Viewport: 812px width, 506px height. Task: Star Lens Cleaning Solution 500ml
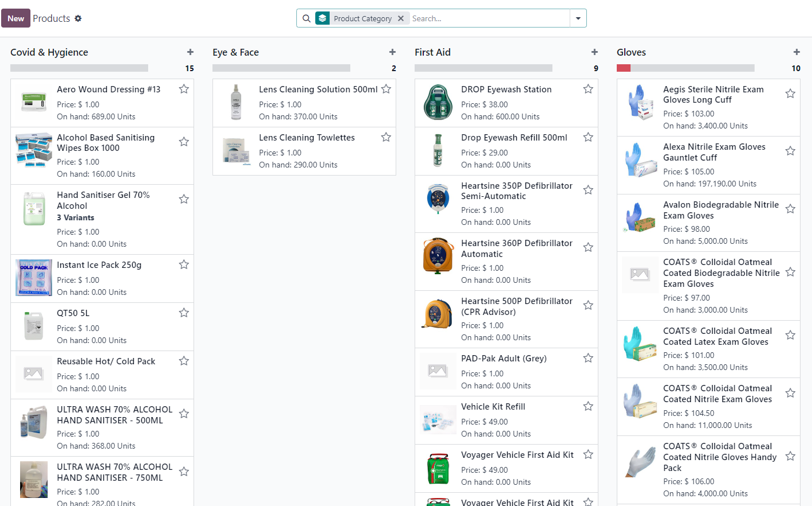tap(386, 89)
